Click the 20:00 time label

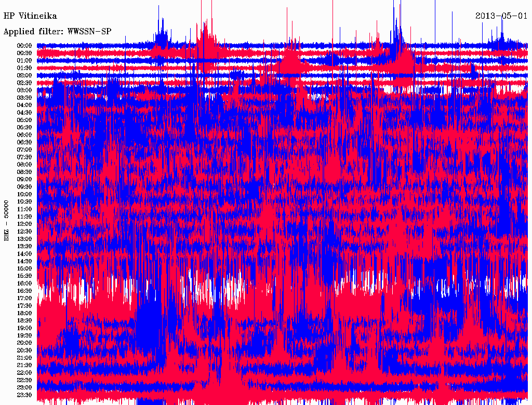(x=24, y=343)
